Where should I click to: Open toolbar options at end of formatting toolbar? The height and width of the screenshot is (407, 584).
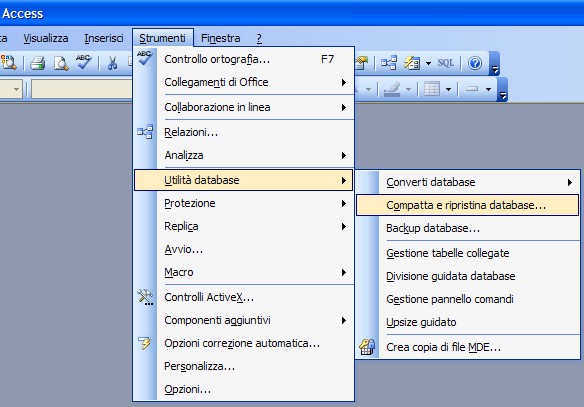click(x=503, y=89)
